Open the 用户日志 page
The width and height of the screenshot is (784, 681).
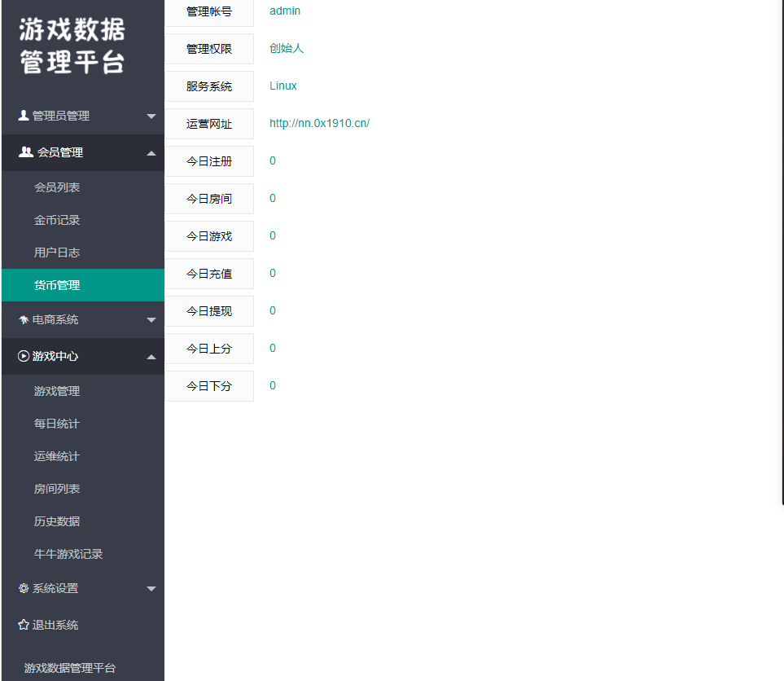click(x=57, y=252)
